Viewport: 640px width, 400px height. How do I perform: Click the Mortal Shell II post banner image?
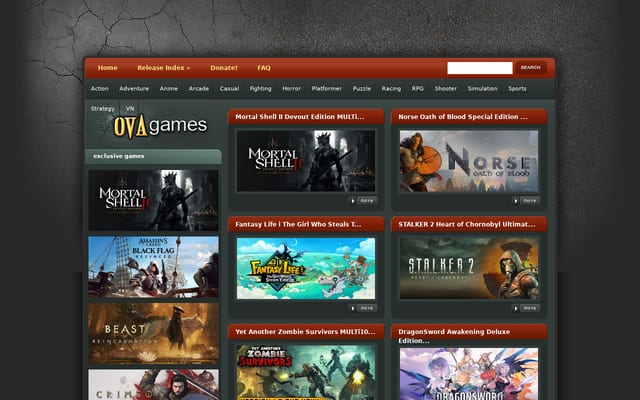[306, 161]
